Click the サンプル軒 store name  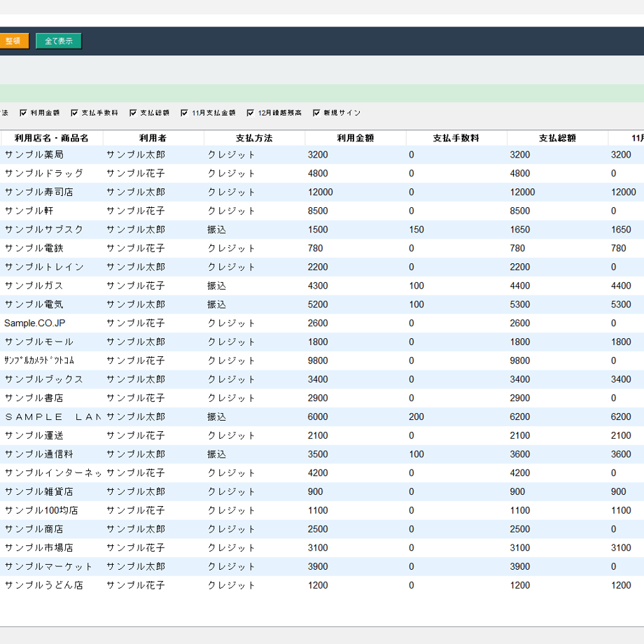[29, 211]
